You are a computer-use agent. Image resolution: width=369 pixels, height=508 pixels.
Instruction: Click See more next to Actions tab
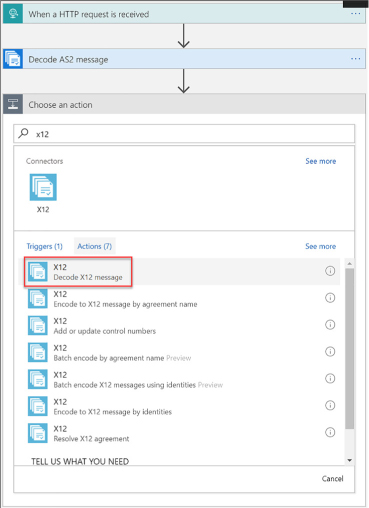(x=321, y=246)
